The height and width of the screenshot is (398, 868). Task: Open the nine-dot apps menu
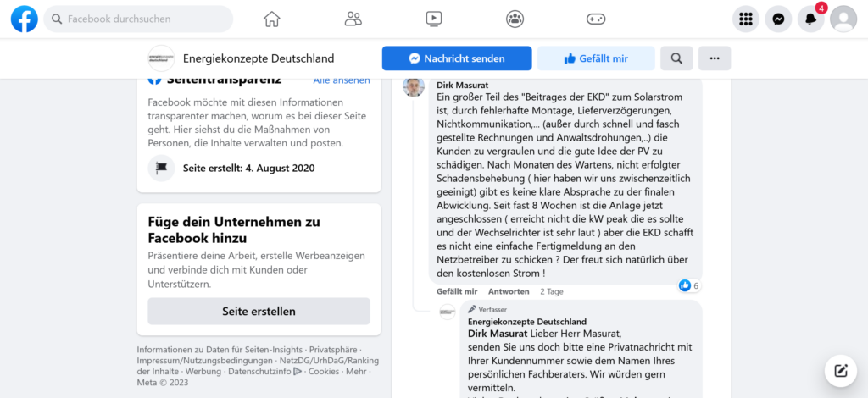click(746, 19)
